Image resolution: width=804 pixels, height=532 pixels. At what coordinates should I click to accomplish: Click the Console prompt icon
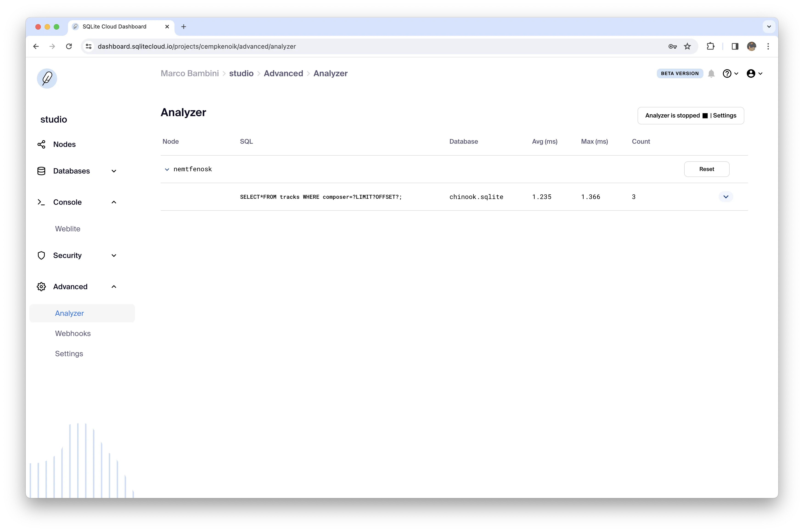pyautogui.click(x=41, y=202)
